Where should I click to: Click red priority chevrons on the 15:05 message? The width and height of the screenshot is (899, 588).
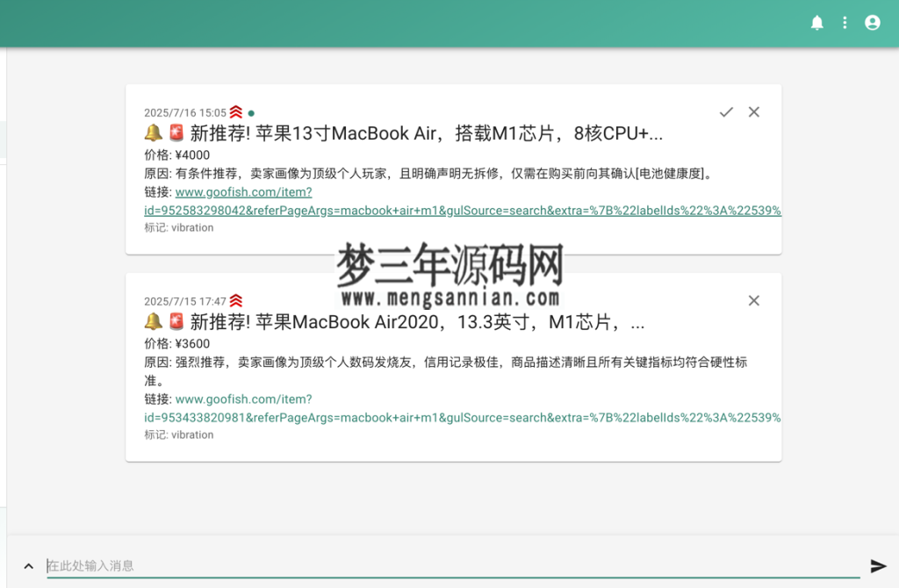click(x=234, y=111)
